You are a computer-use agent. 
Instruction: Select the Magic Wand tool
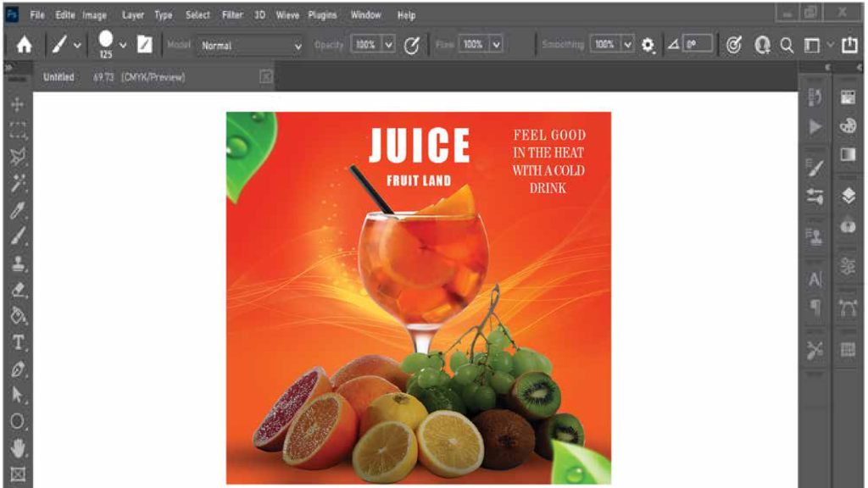[18, 183]
